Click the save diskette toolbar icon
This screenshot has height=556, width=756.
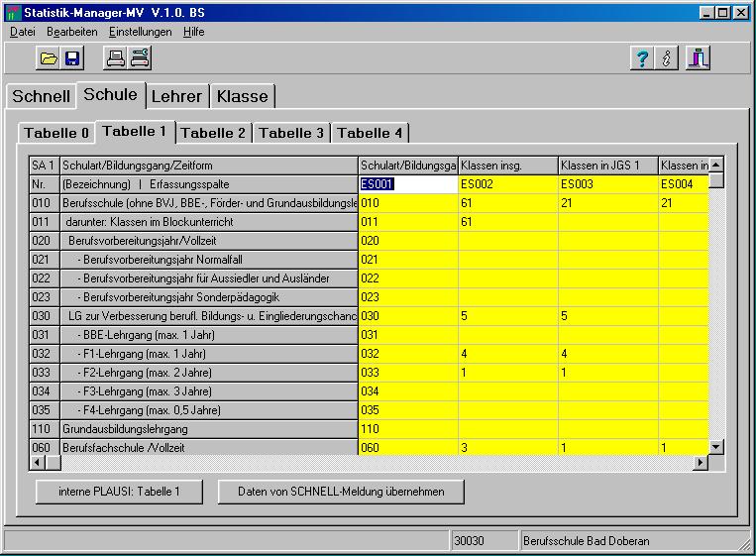click(x=72, y=58)
